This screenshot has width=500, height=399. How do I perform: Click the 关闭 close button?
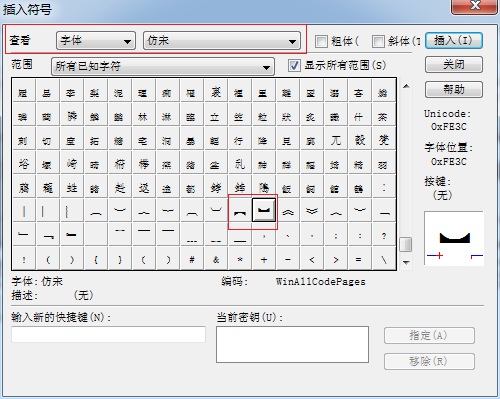pos(454,64)
